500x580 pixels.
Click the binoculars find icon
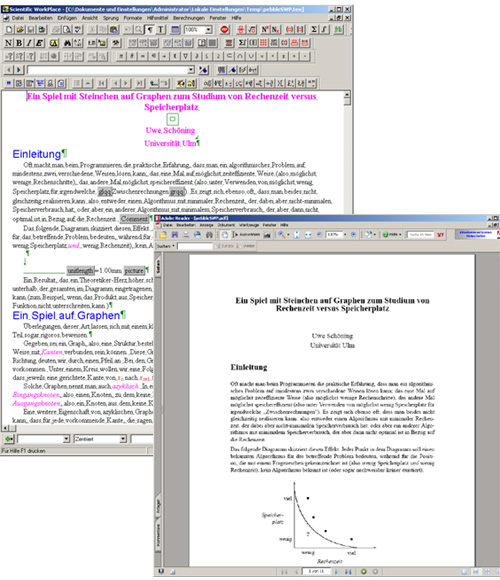click(x=68, y=43)
